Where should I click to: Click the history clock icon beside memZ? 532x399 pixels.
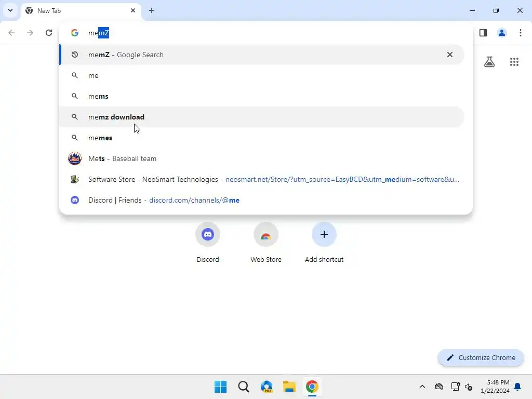pos(75,55)
